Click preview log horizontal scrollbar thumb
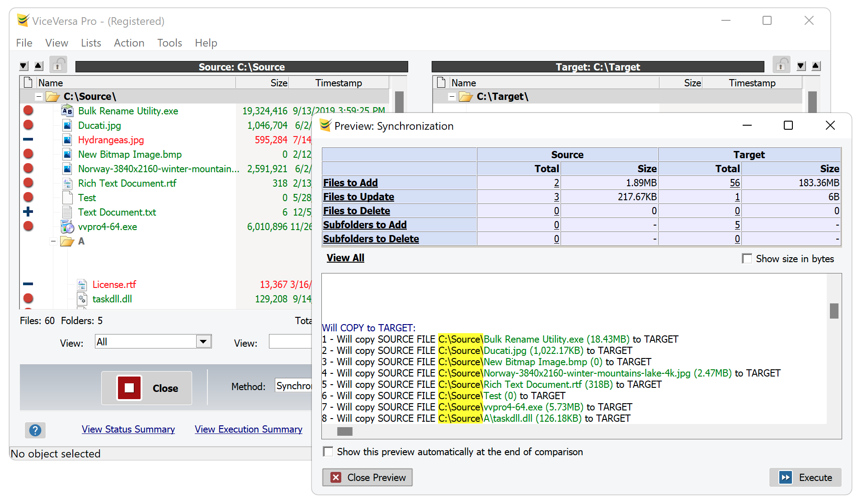This screenshot has height=504, width=862. click(x=344, y=431)
